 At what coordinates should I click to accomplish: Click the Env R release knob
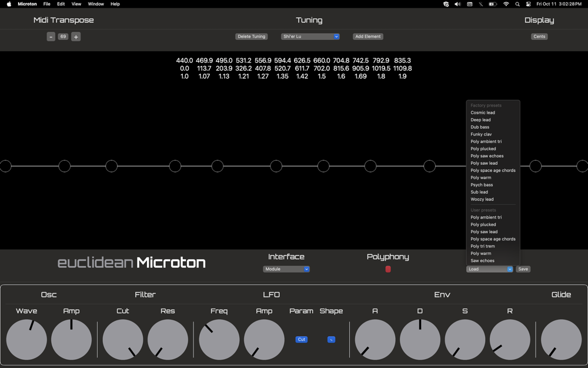click(x=510, y=340)
